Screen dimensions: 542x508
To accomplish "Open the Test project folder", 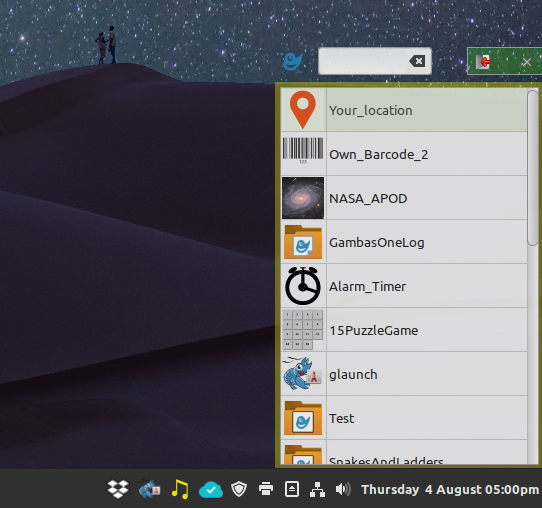I will pos(404,418).
